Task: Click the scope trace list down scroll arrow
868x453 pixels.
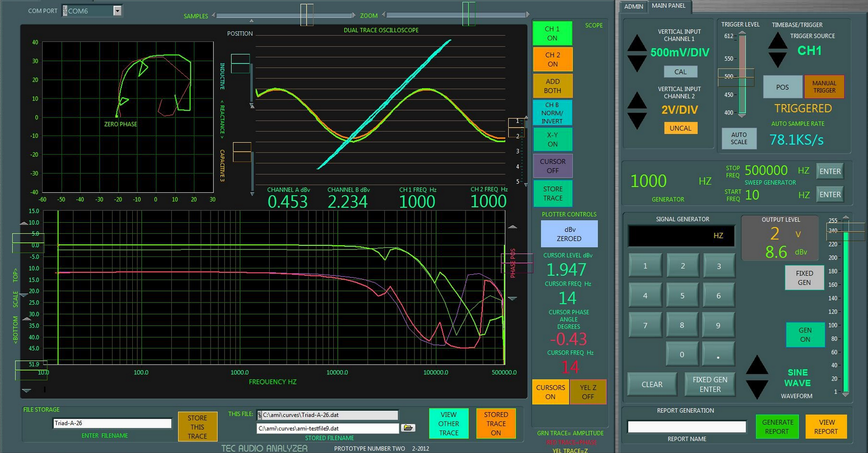Action: coord(526,185)
